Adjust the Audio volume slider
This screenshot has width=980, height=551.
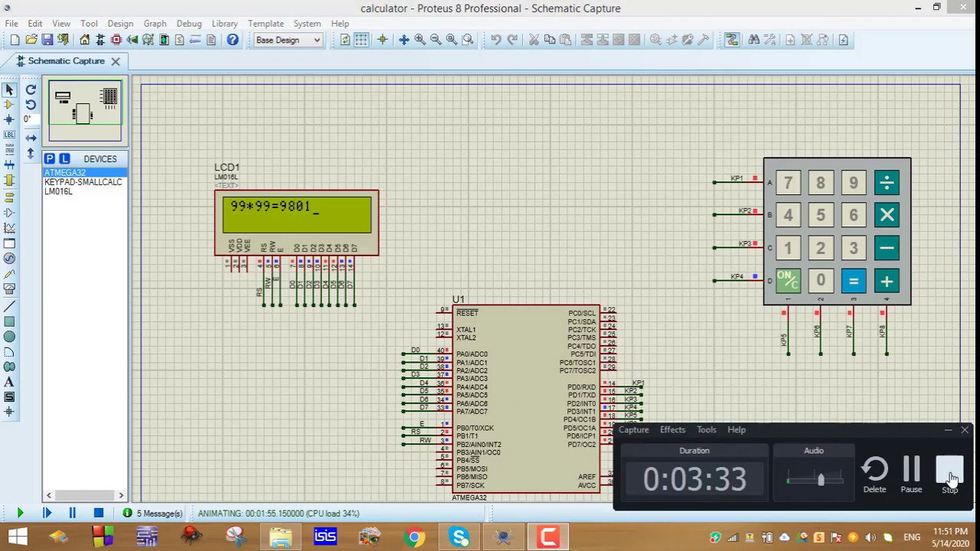point(820,480)
